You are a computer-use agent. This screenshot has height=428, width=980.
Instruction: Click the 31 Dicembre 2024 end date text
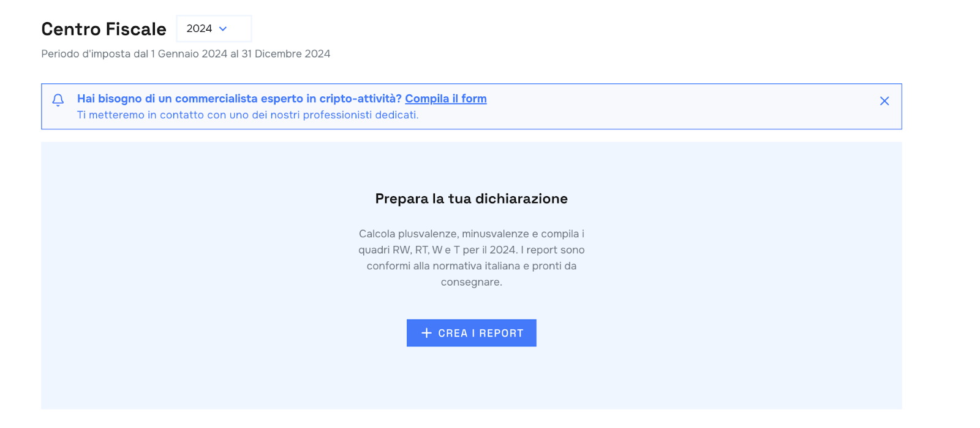(x=286, y=54)
